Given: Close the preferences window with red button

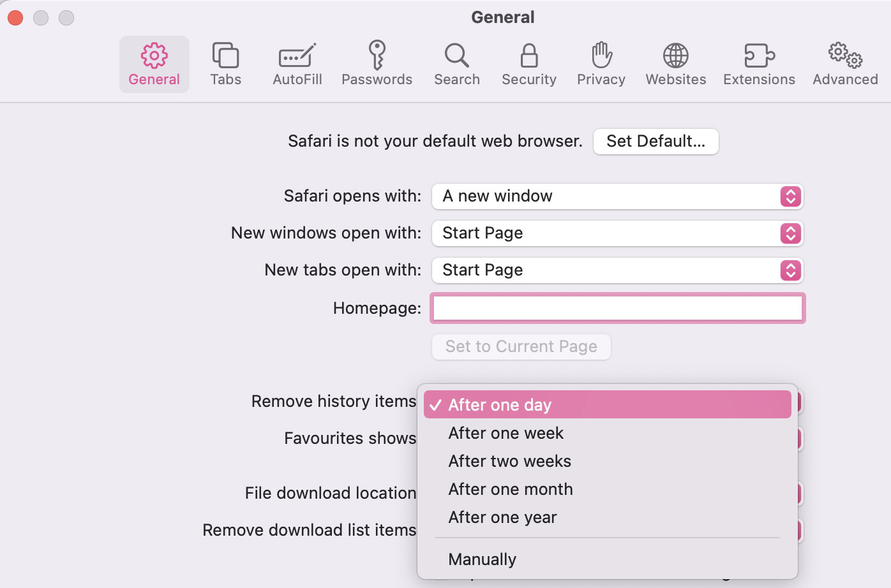Looking at the screenshot, I should tap(15, 18).
